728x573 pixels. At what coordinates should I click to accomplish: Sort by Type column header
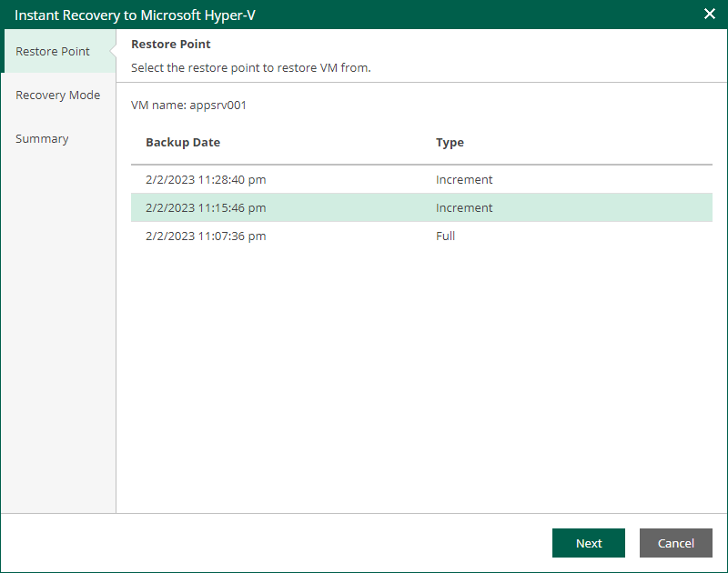tap(450, 143)
